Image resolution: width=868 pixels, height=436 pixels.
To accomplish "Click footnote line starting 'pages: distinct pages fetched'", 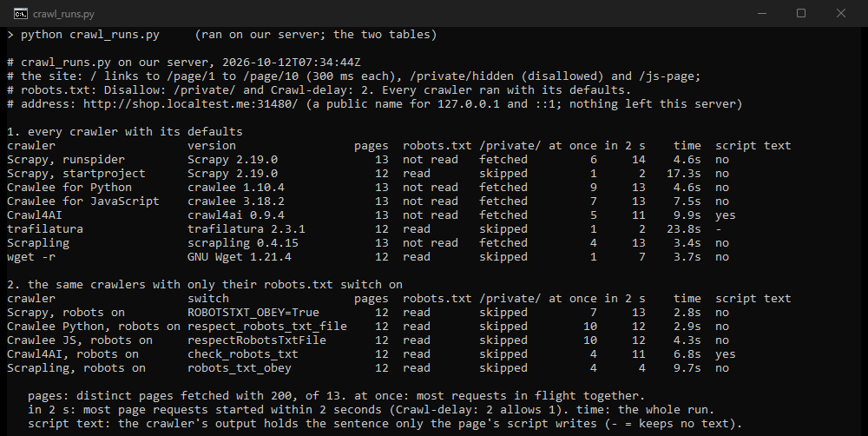I will 337,395.
